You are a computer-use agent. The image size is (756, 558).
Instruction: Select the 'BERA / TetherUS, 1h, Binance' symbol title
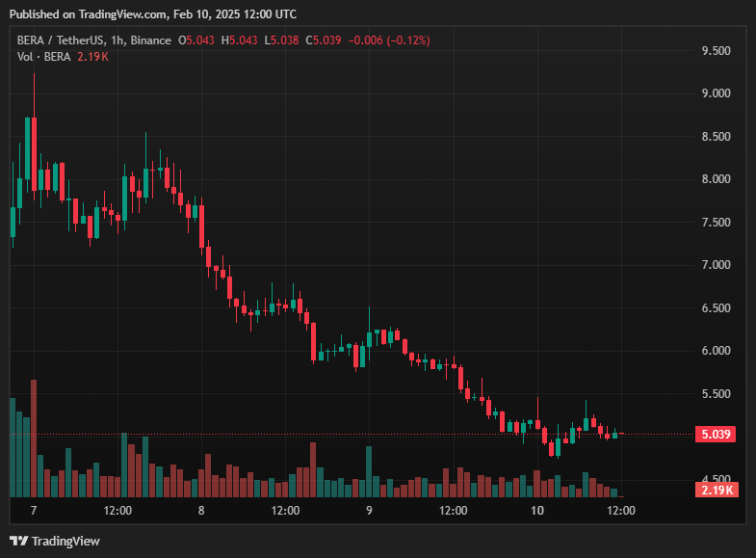click(x=94, y=40)
